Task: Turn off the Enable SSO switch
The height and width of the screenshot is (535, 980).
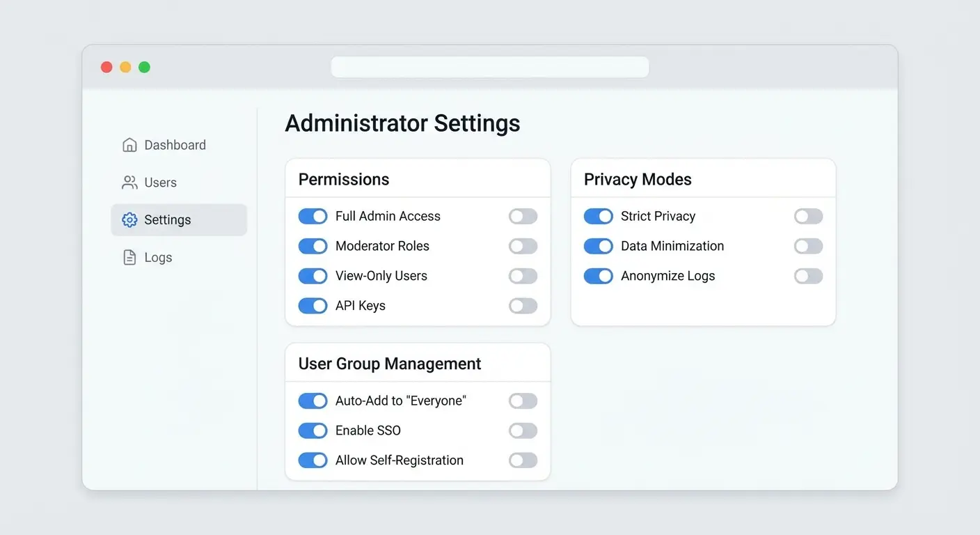Action: (x=313, y=431)
